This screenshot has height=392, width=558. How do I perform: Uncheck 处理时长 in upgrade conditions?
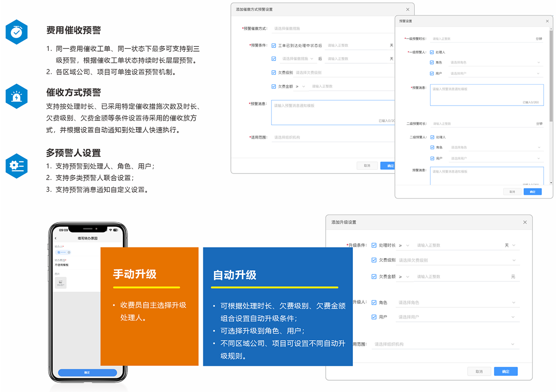click(x=374, y=245)
